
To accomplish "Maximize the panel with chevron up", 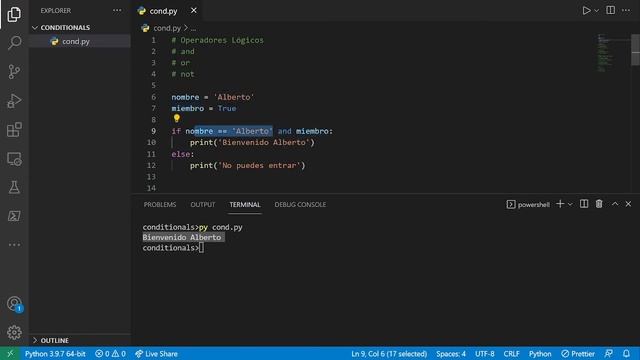I will pyautogui.click(x=615, y=204).
